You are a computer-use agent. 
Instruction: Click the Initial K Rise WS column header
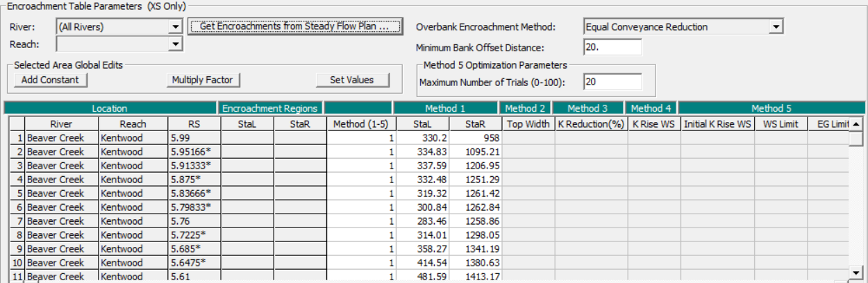pos(717,124)
